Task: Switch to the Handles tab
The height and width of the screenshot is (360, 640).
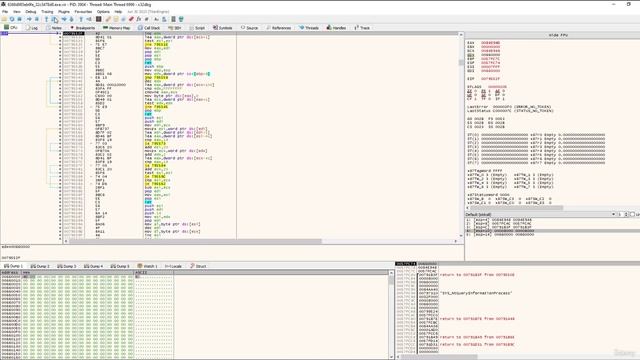Action: click(x=336, y=28)
